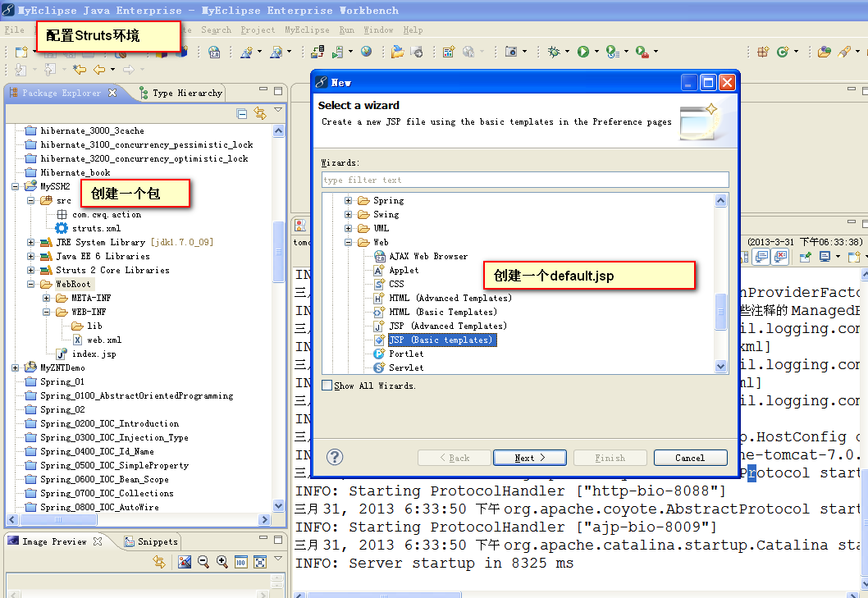Image resolution: width=868 pixels, height=598 pixels.
Task: Expand the UML wizard folder
Action: [348, 228]
